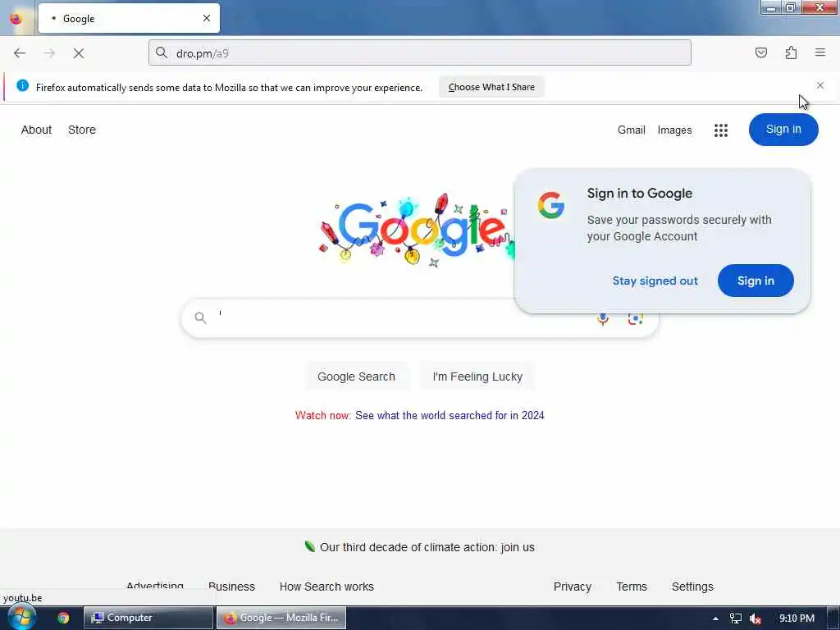The height and width of the screenshot is (630, 840).
Task: Click I'm Feeling Lucky button
Action: pos(477,377)
